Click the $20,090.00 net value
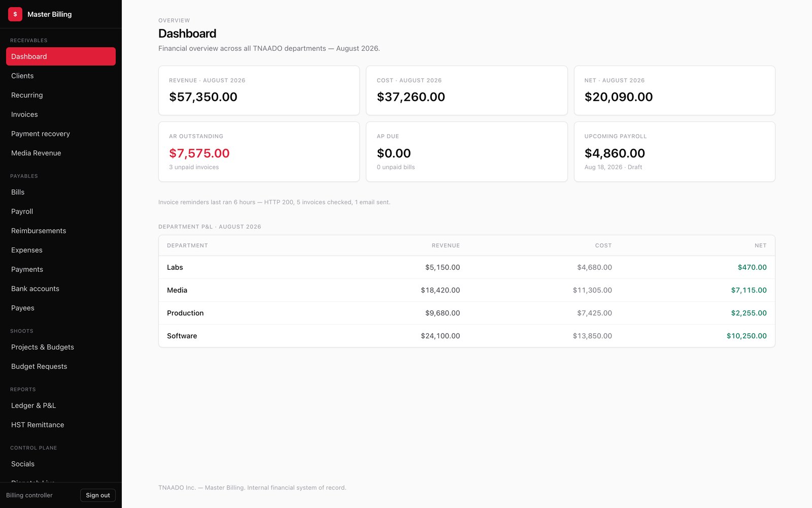812x508 pixels. point(619,97)
